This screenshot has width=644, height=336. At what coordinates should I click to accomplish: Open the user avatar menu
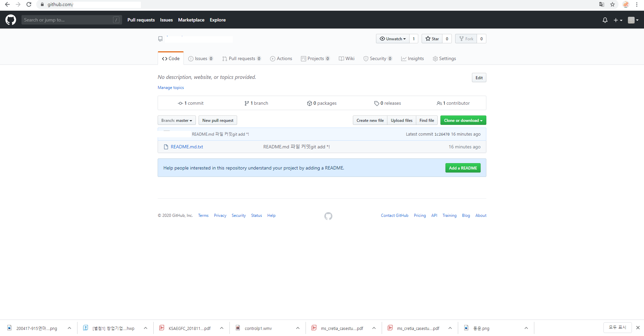pyautogui.click(x=633, y=20)
